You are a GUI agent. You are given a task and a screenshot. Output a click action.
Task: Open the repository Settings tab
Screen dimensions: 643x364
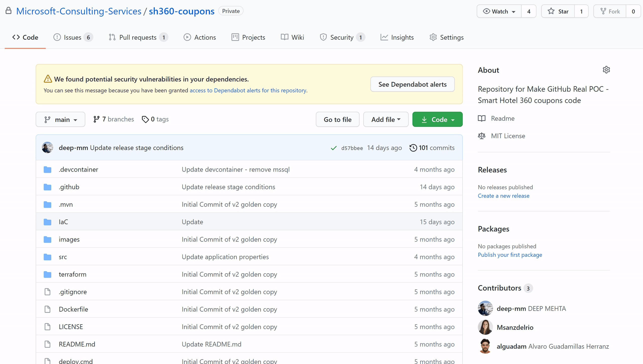click(x=447, y=37)
